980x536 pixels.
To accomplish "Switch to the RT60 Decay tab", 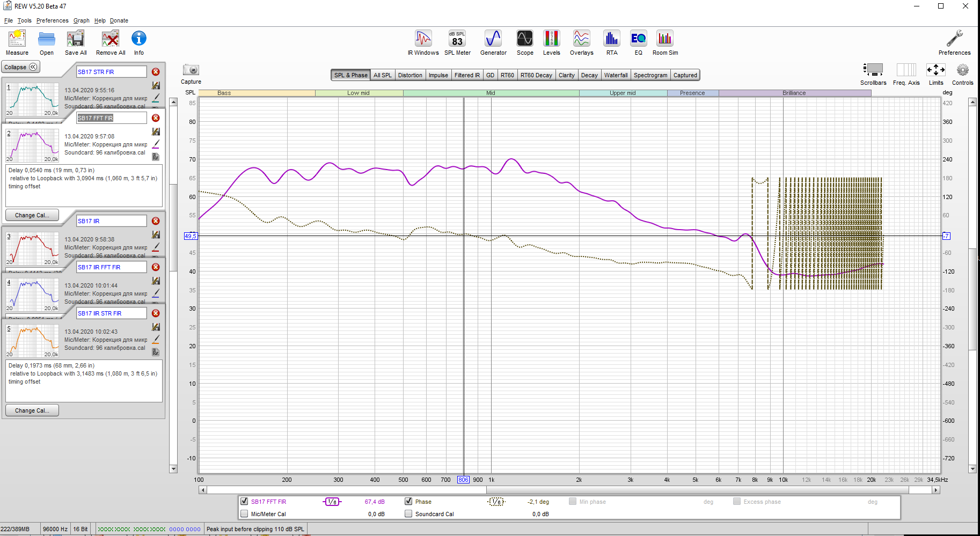I will [x=536, y=75].
